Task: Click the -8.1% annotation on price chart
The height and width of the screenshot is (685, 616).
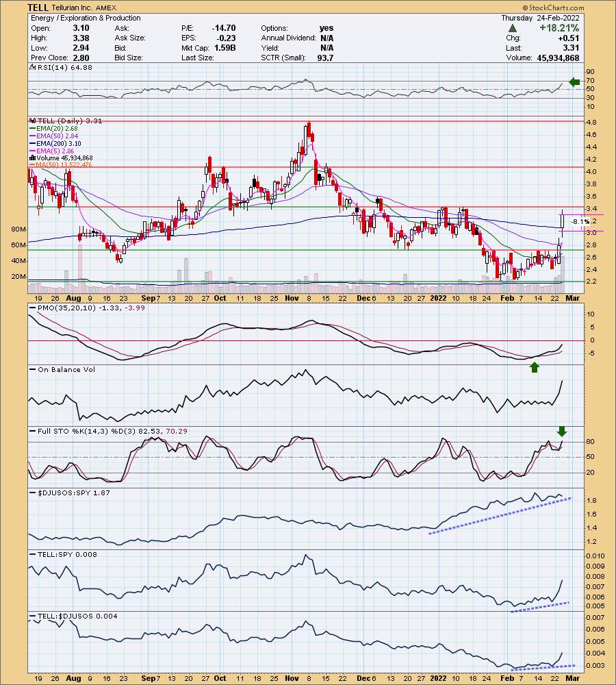Action: click(580, 222)
